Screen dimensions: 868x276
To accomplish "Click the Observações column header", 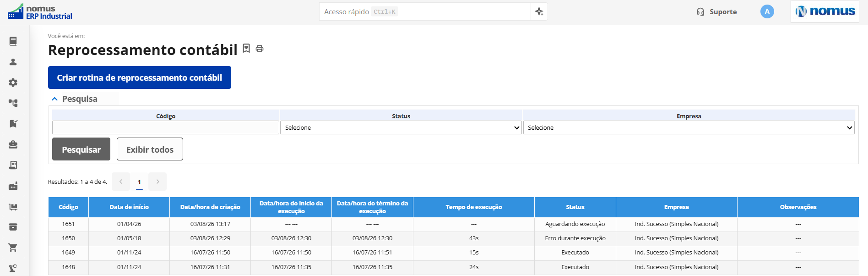I will tap(798, 207).
